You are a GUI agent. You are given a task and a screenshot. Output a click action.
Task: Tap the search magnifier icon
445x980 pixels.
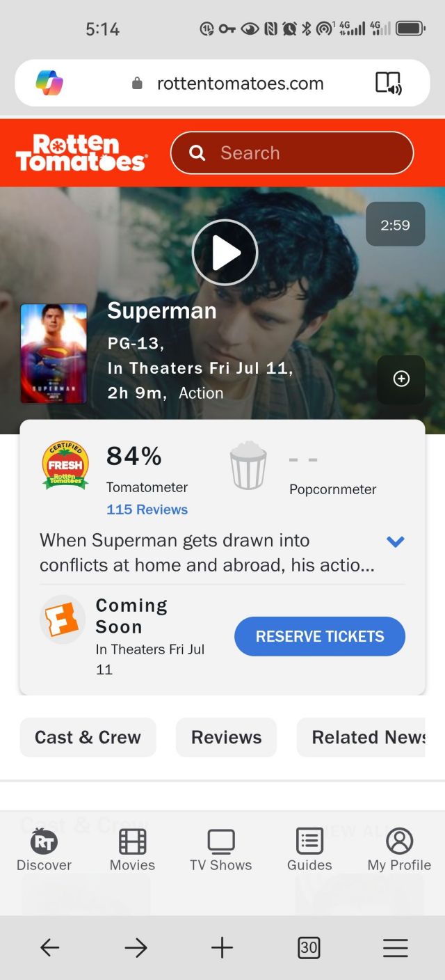coord(197,153)
